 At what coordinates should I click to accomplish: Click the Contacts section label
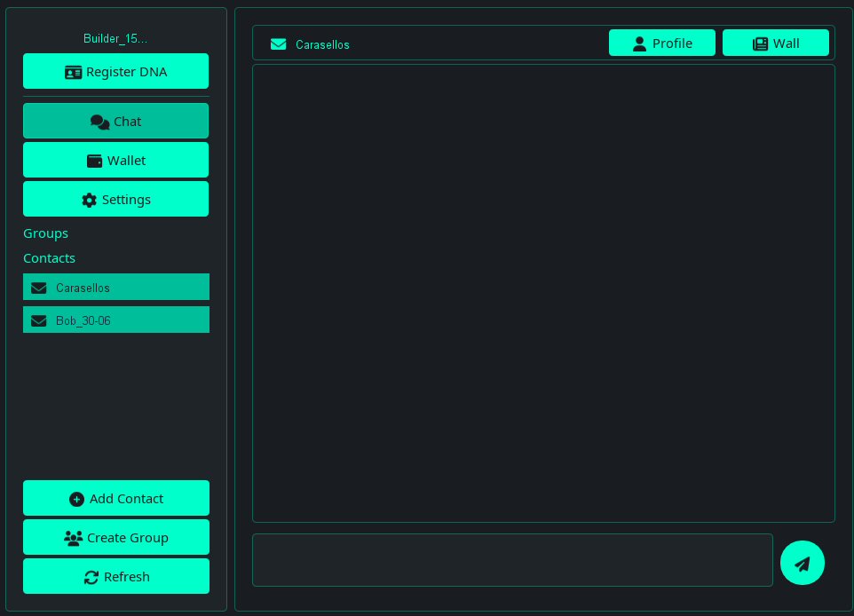pyautogui.click(x=49, y=258)
